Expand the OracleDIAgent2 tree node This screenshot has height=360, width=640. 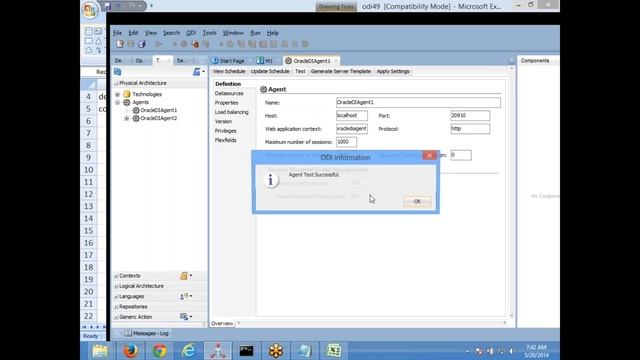[x=127, y=118]
